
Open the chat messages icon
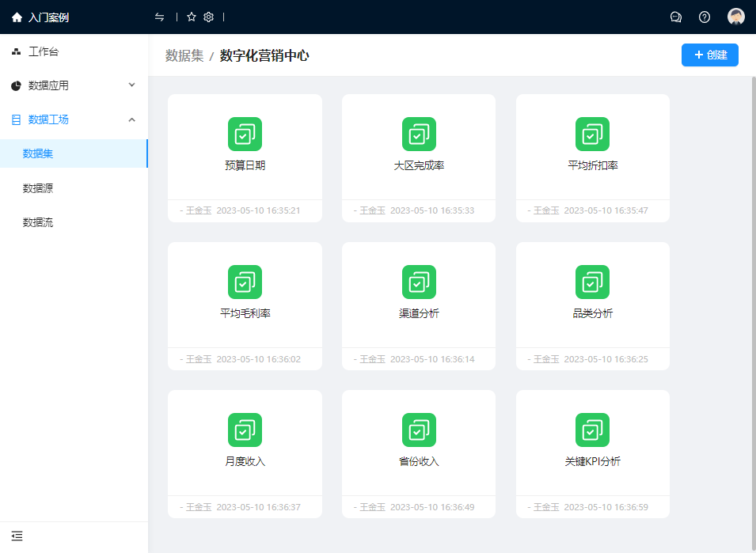pos(676,17)
